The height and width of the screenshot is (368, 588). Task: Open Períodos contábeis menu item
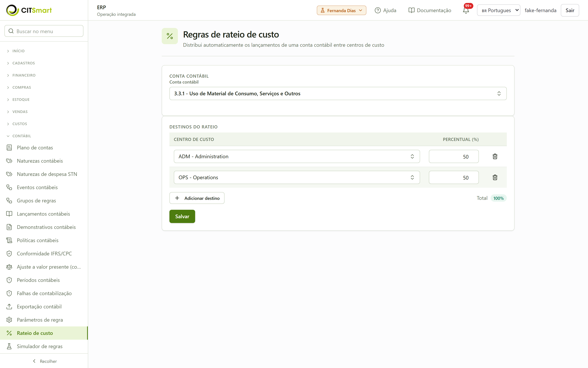click(x=44, y=280)
